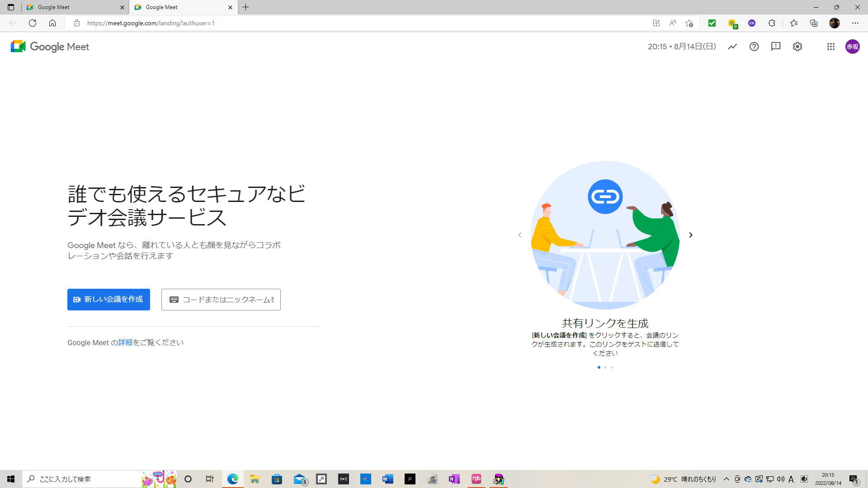
Task: Open Edge Settings and more menu
Action: point(855,23)
